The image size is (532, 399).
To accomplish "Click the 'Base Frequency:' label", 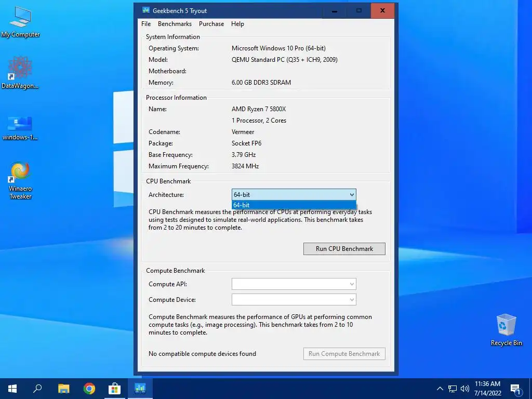I will click(170, 155).
